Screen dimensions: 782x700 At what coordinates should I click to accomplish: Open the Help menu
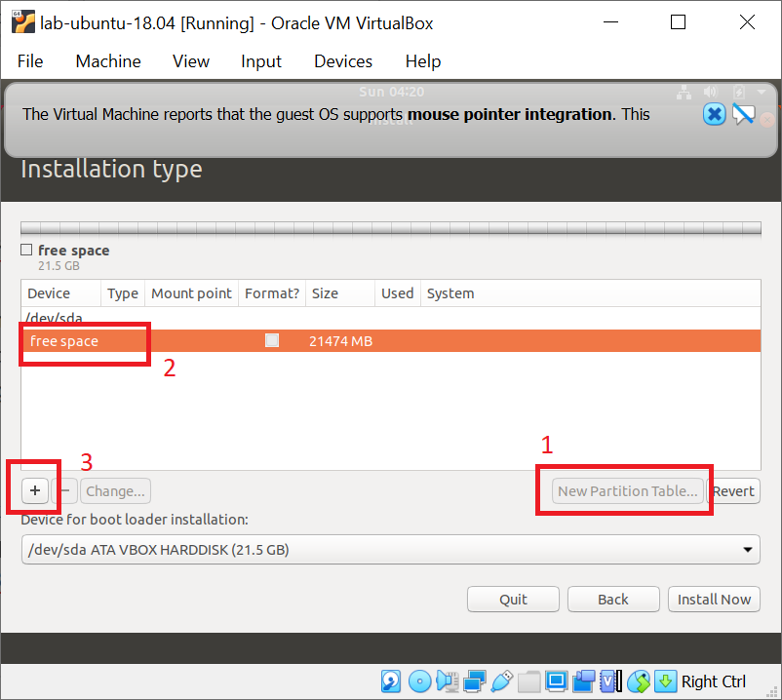(x=423, y=61)
